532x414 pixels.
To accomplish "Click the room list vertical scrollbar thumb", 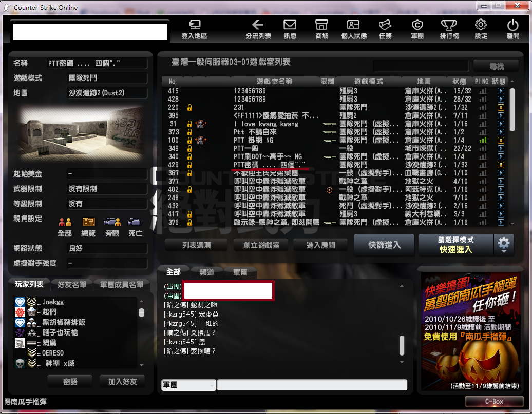I will click(512, 109).
